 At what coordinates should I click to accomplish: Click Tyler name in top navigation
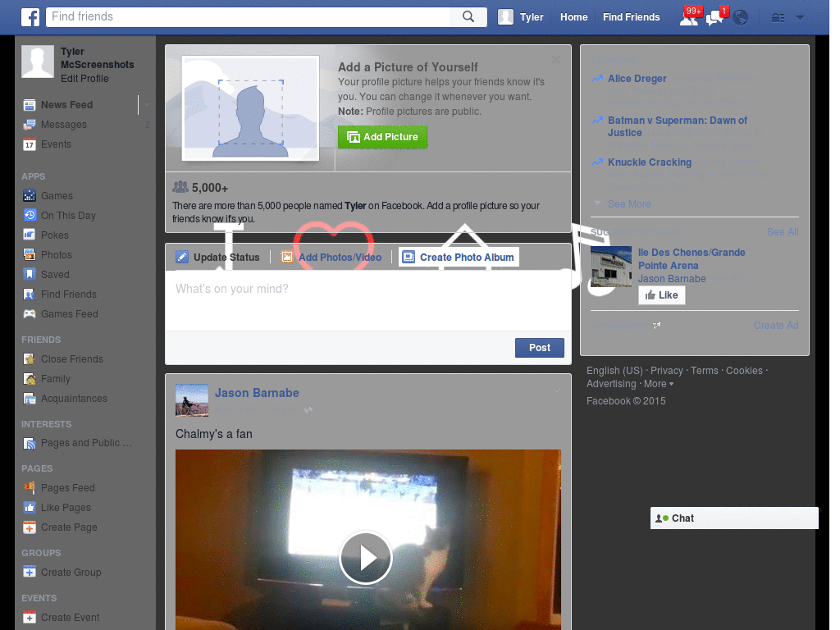coord(532,17)
